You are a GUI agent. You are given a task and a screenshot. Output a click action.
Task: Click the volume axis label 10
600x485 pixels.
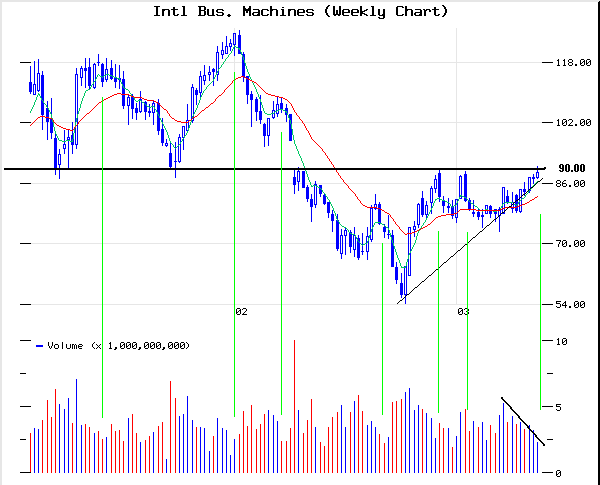pyautogui.click(x=561, y=341)
